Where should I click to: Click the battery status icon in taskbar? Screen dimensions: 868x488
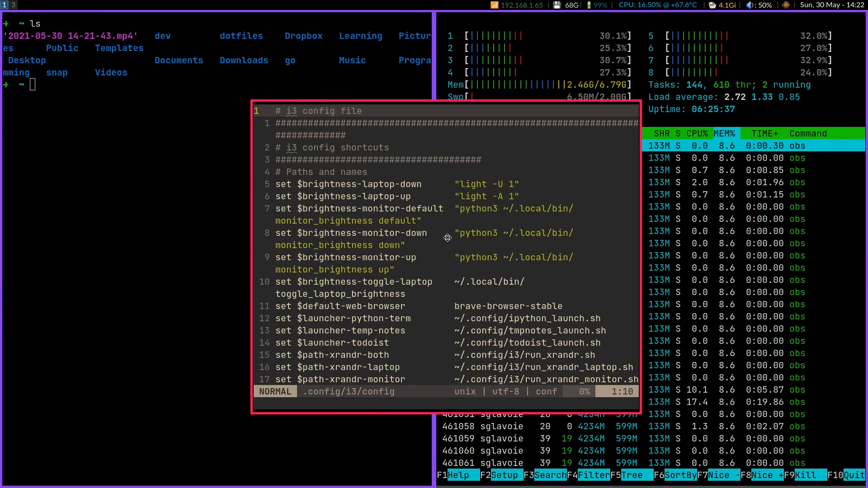587,5
